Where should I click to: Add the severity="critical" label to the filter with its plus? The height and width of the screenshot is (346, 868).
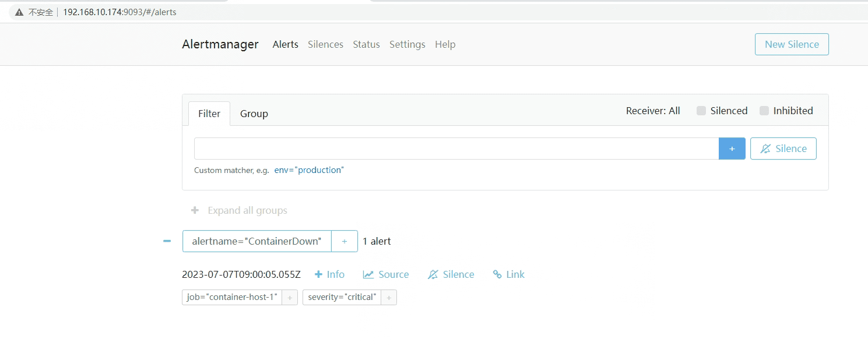pos(389,298)
